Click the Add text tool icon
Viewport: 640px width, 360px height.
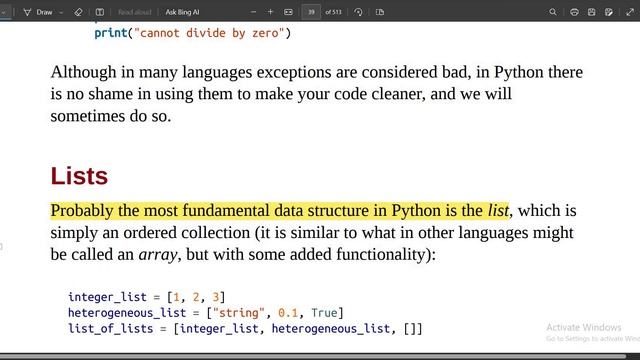100,12
